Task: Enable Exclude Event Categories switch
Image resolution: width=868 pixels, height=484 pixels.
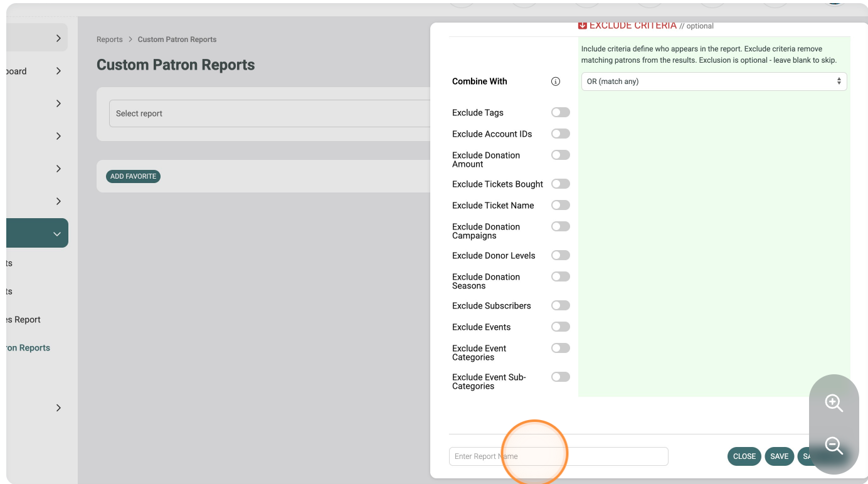Action: 561,349
